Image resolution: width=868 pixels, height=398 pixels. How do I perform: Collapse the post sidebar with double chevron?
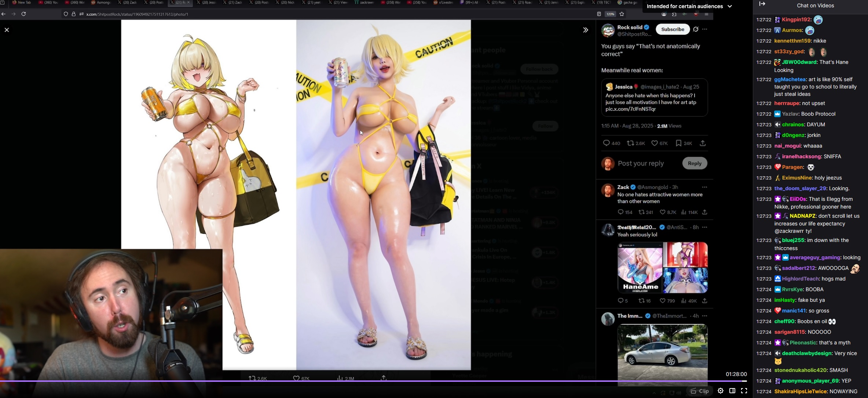(x=585, y=30)
